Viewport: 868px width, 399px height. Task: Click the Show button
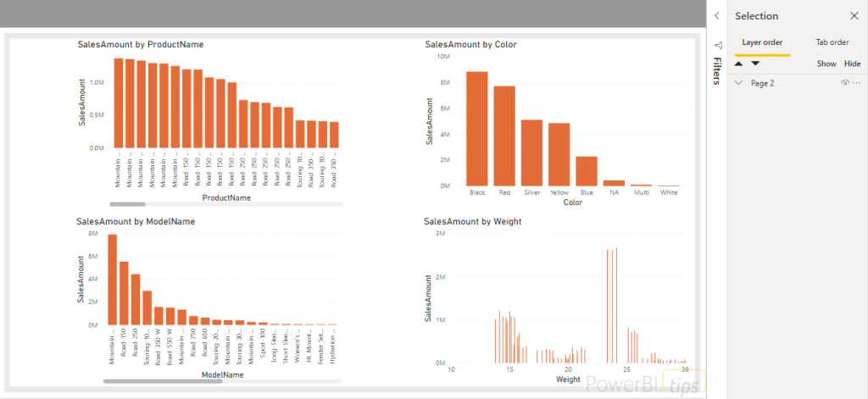tap(826, 64)
